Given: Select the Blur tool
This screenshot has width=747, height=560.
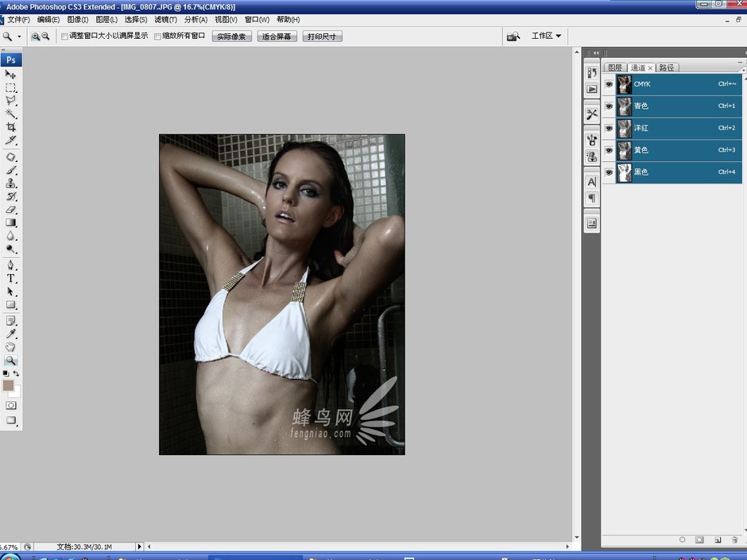Looking at the screenshot, I should click(x=10, y=236).
